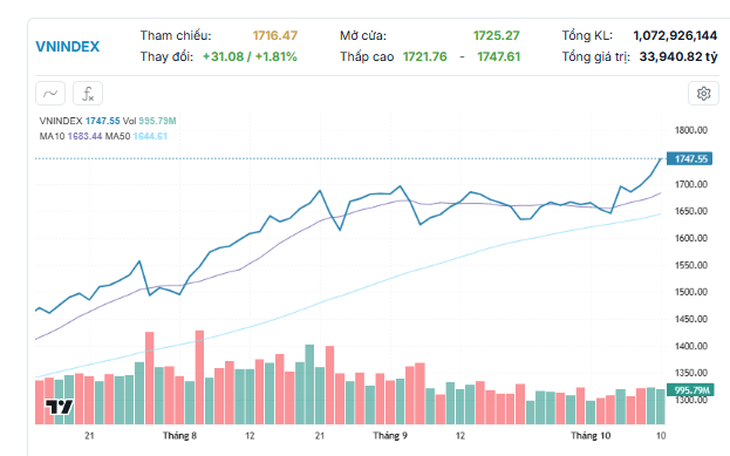Click the Tham chiếu value 1716.47
This screenshot has height=456, width=730.
tap(275, 35)
